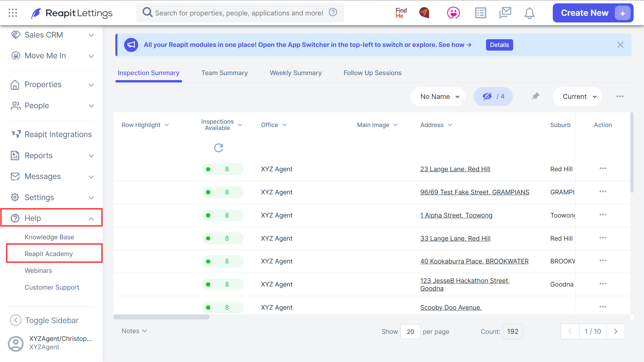The image size is (644, 362).
Task: Click the Find Me icon
Action: click(401, 13)
